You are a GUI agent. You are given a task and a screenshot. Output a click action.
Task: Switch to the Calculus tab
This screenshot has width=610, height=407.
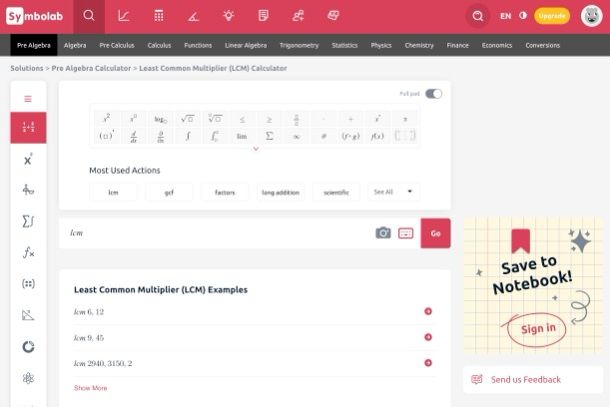159,45
